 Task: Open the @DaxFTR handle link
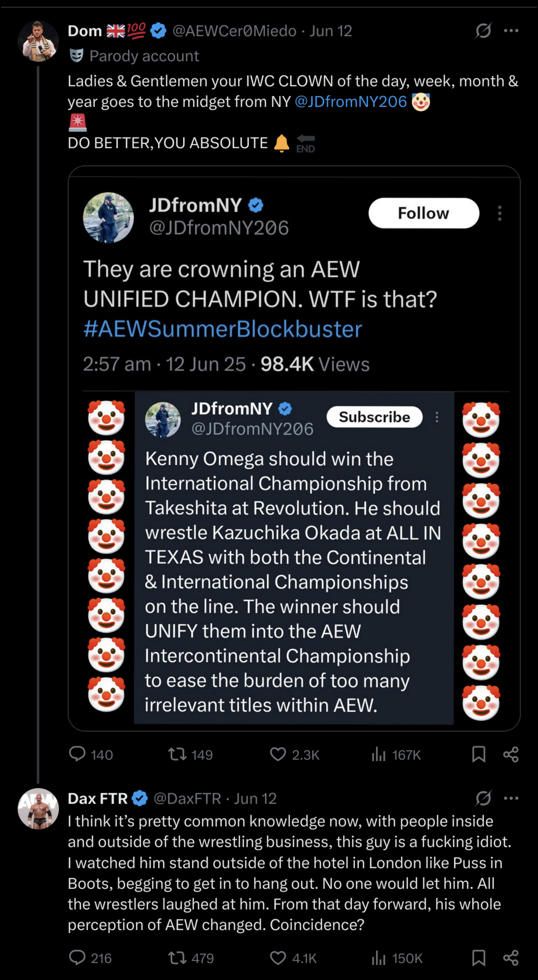187,798
